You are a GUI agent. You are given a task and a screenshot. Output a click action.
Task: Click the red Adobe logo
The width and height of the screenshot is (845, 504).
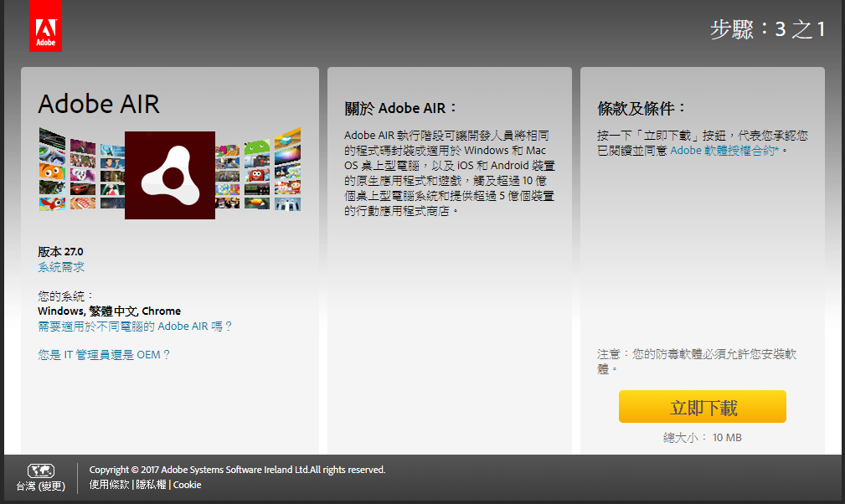[x=45, y=26]
